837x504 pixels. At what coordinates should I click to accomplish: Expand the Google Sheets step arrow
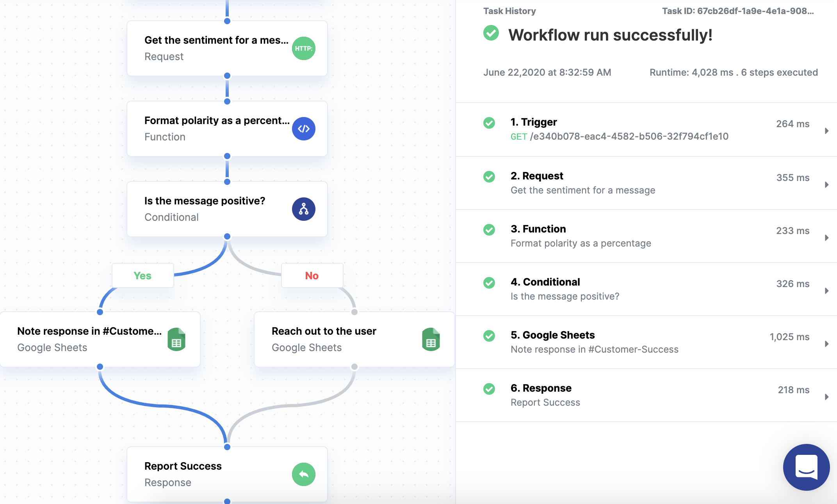(x=826, y=344)
